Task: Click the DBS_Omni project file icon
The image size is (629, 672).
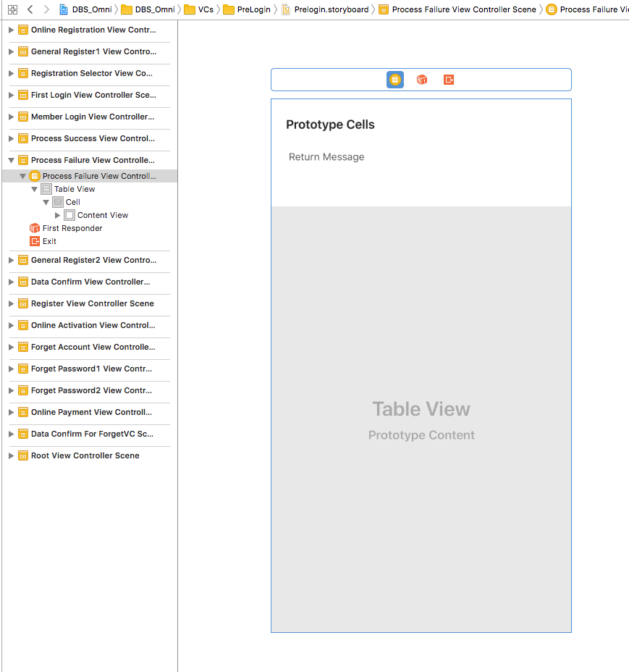Action: (64, 9)
